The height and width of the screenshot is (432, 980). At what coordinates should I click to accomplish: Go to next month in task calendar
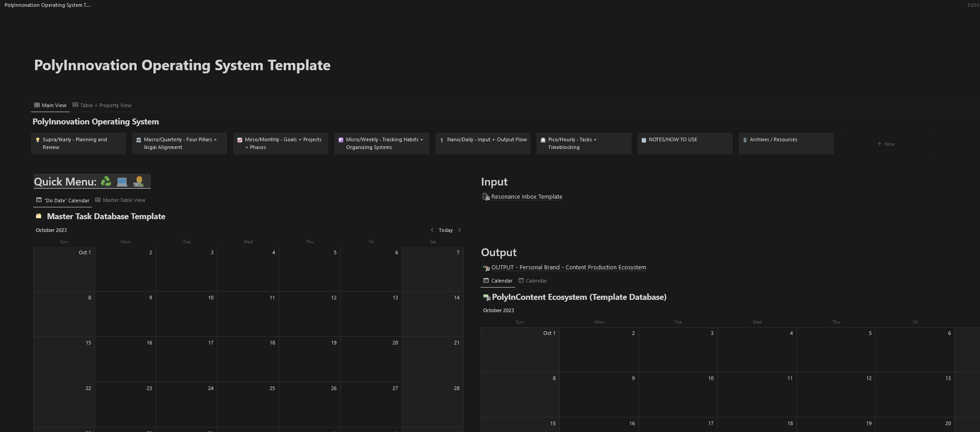(459, 230)
